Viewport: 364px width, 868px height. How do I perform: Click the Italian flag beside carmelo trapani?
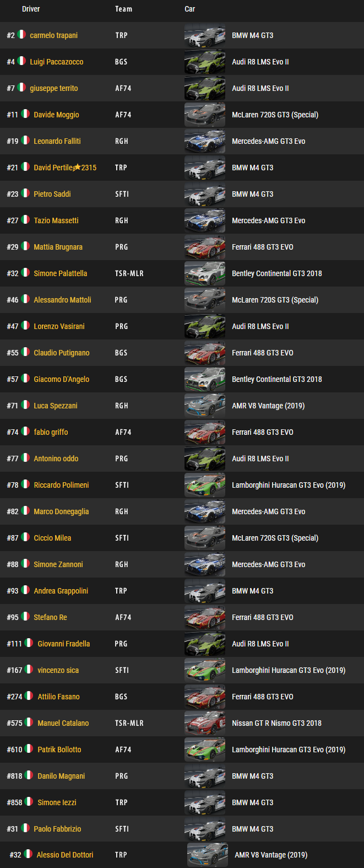[x=21, y=35]
